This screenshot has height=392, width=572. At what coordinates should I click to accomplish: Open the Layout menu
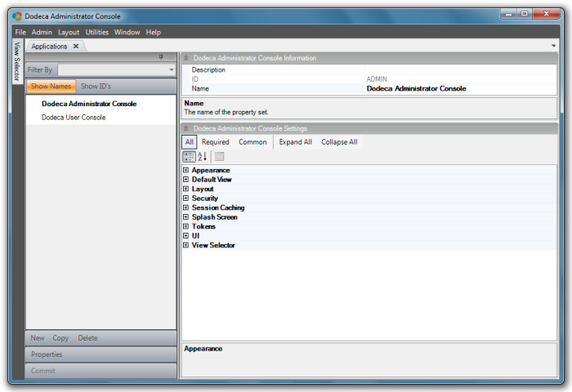point(69,32)
